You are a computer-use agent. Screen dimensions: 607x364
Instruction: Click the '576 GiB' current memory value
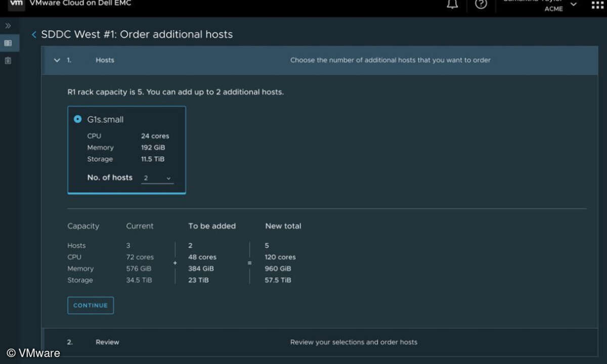click(139, 268)
